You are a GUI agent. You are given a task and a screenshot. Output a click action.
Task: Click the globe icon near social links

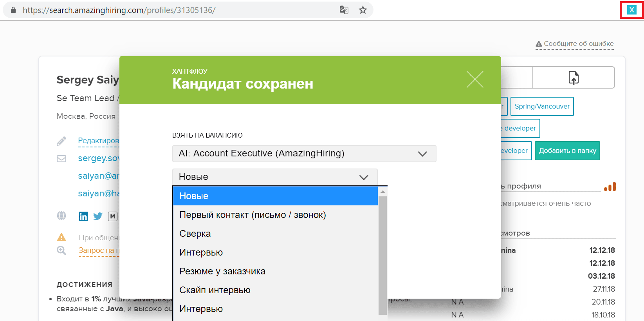coord(61,216)
